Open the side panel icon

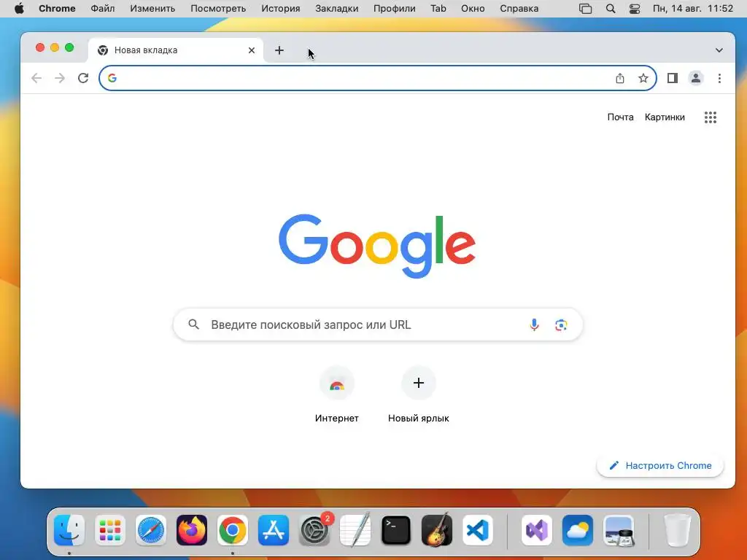click(672, 78)
